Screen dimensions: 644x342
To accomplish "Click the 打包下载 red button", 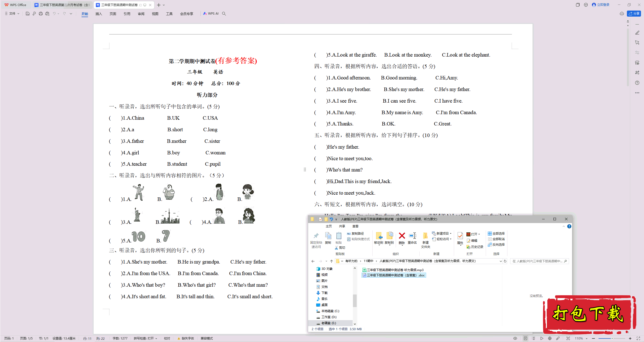I will click(589, 314).
